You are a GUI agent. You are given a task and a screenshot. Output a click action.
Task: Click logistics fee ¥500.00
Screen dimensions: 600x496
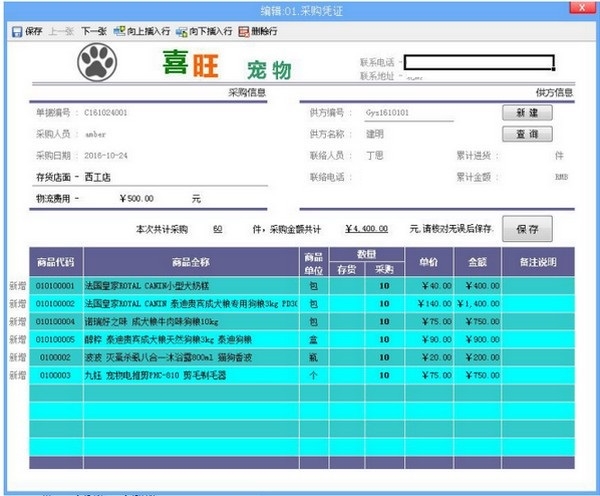(x=137, y=199)
